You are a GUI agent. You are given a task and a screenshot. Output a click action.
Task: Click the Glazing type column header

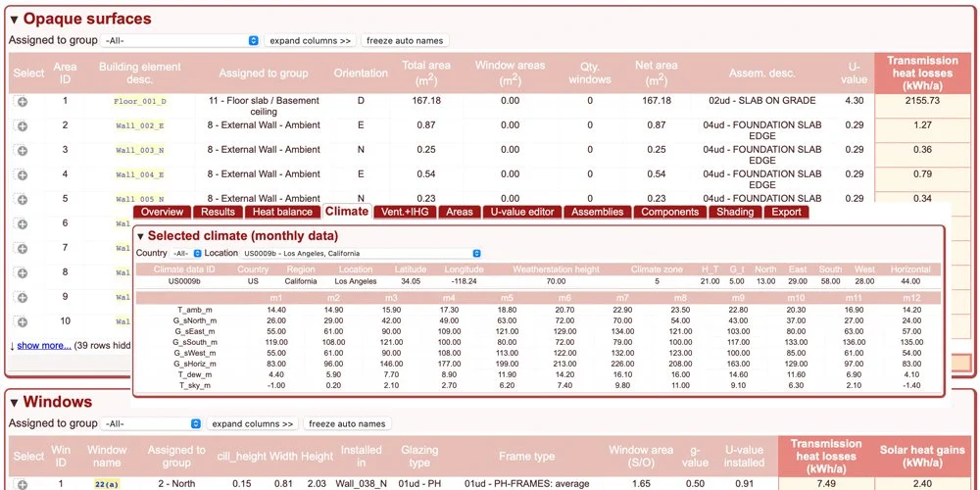click(x=419, y=457)
